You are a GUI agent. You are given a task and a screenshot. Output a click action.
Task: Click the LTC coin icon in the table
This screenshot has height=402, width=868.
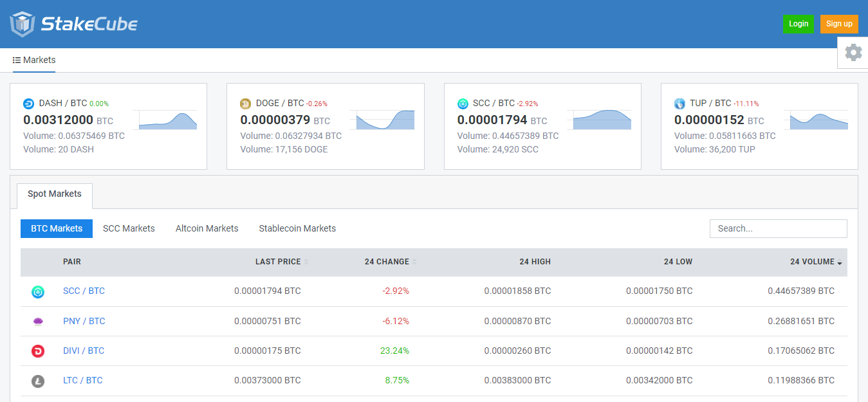pyautogui.click(x=38, y=381)
